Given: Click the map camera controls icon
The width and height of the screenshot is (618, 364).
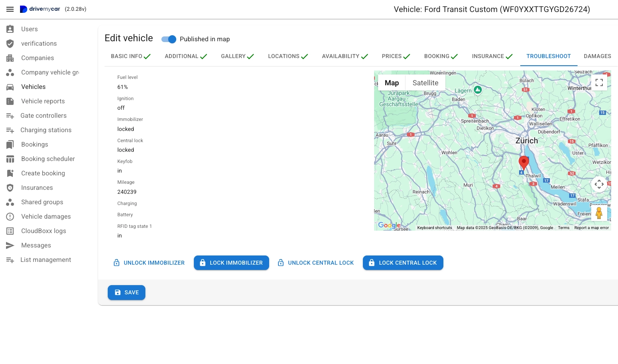Looking at the screenshot, I should (x=599, y=184).
